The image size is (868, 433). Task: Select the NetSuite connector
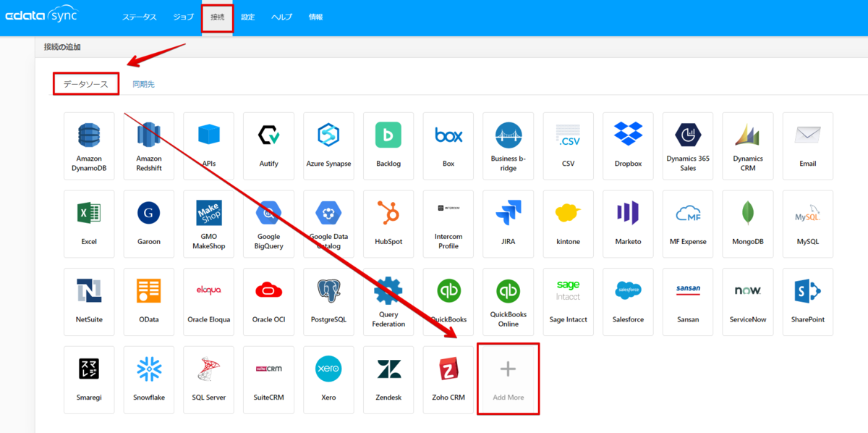(89, 302)
